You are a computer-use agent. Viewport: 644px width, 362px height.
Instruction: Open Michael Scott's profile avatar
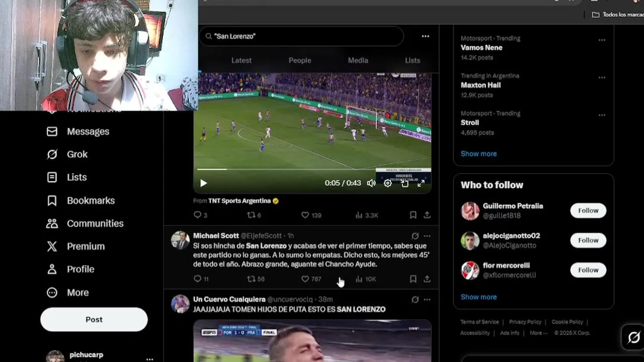click(x=180, y=240)
